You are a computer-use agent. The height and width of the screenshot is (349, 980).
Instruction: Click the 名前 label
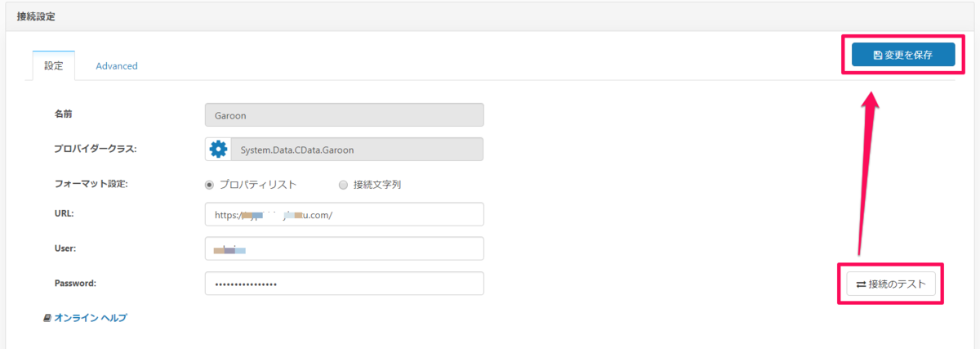click(x=65, y=113)
